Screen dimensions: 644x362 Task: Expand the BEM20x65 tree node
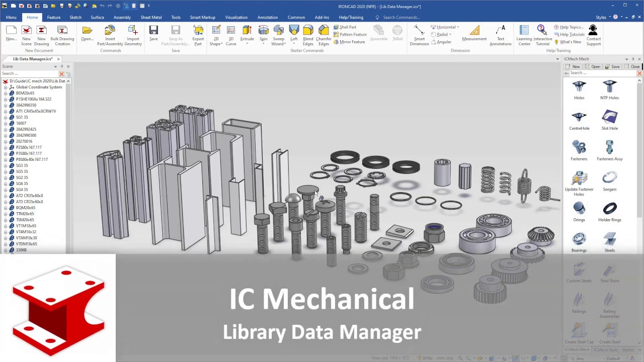6,93
